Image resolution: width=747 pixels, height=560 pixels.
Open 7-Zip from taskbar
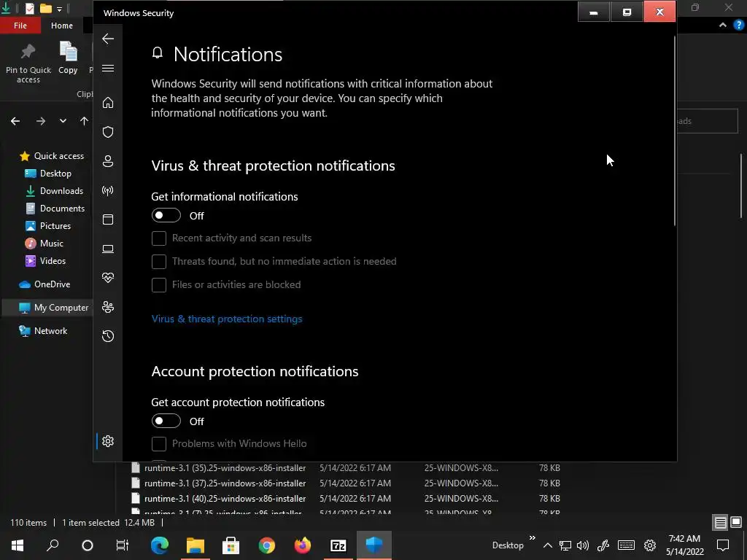(338, 545)
